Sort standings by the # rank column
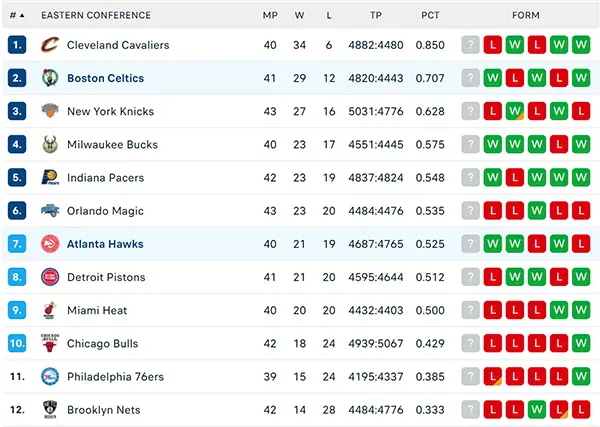Screen dimensions: 600x427 [x=17, y=15]
